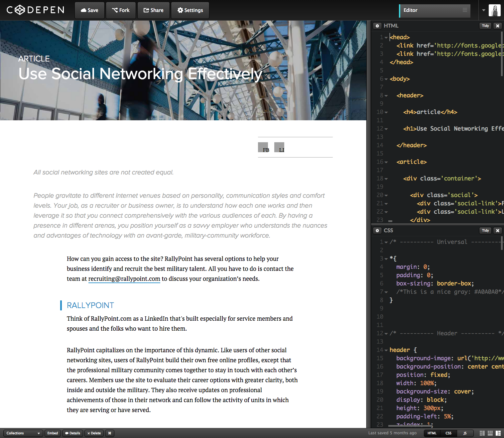Click the LI social link box
The width and height of the screenshot is (504, 438).
click(x=279, y=147)
